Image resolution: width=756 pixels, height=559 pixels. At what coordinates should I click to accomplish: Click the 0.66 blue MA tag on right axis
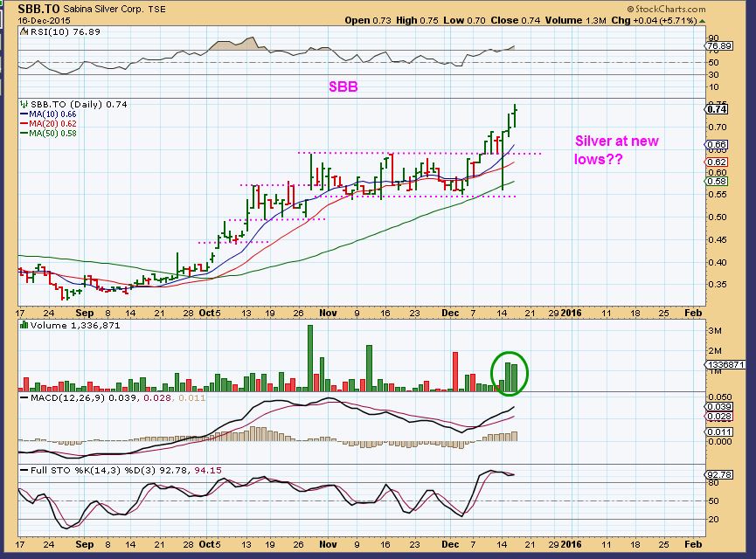click(717, 145)
